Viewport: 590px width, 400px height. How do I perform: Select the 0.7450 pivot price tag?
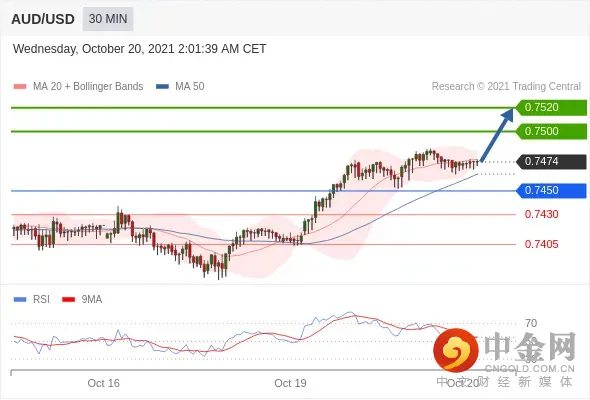(551, 190)
